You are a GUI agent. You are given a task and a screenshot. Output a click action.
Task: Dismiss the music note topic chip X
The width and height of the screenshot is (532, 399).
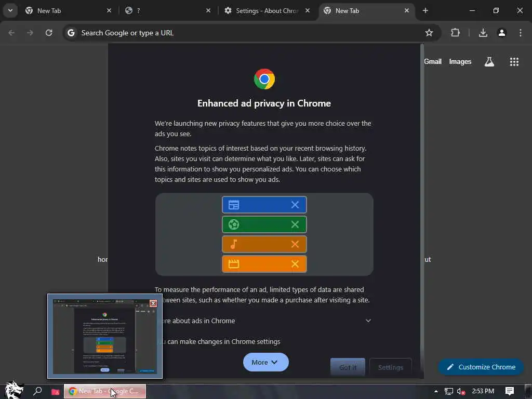click(295, 244)
